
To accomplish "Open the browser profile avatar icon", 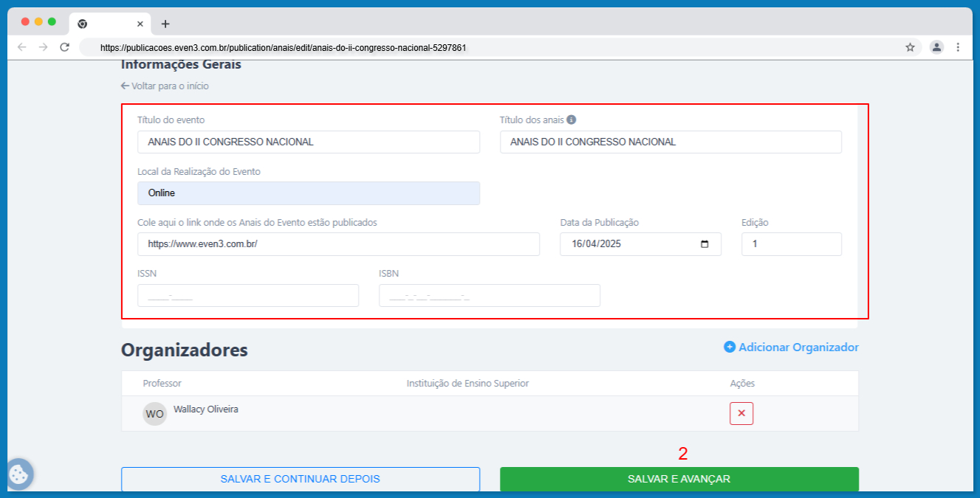I will tap(936, 47).
